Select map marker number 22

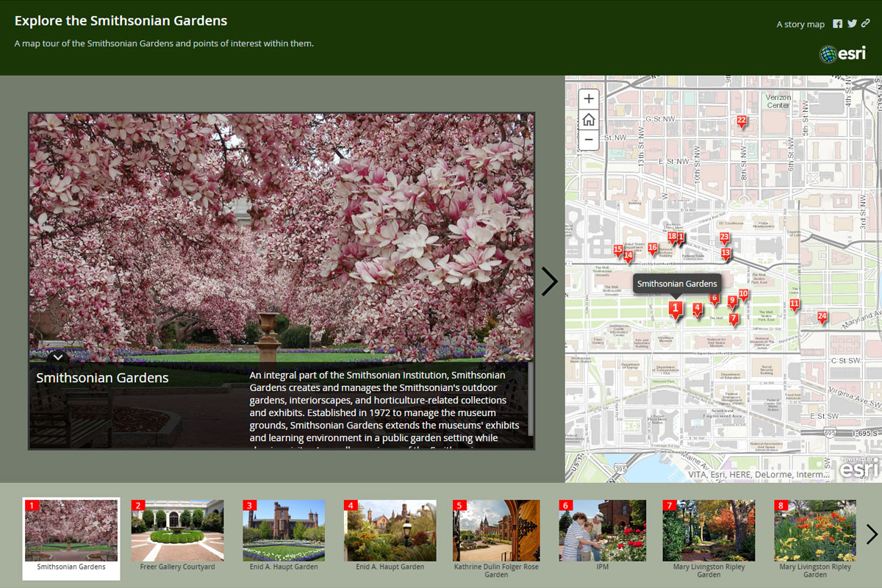[741, 121]
